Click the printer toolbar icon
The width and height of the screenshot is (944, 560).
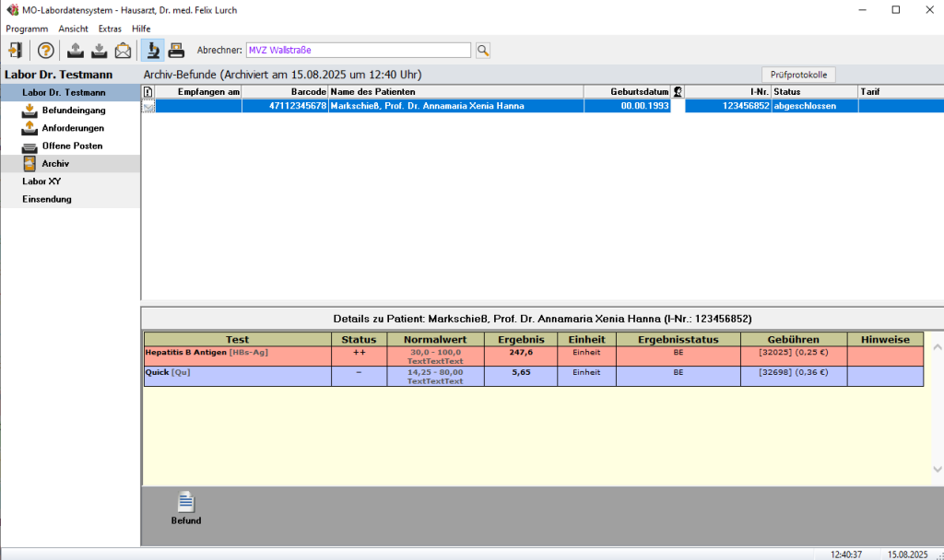(x=176, y=50)
